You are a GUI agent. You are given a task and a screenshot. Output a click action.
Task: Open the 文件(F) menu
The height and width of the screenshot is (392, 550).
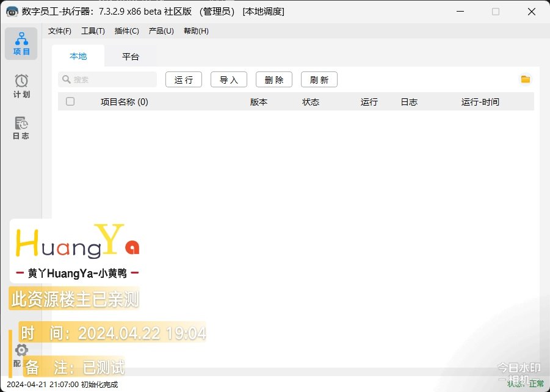[60, 31]
